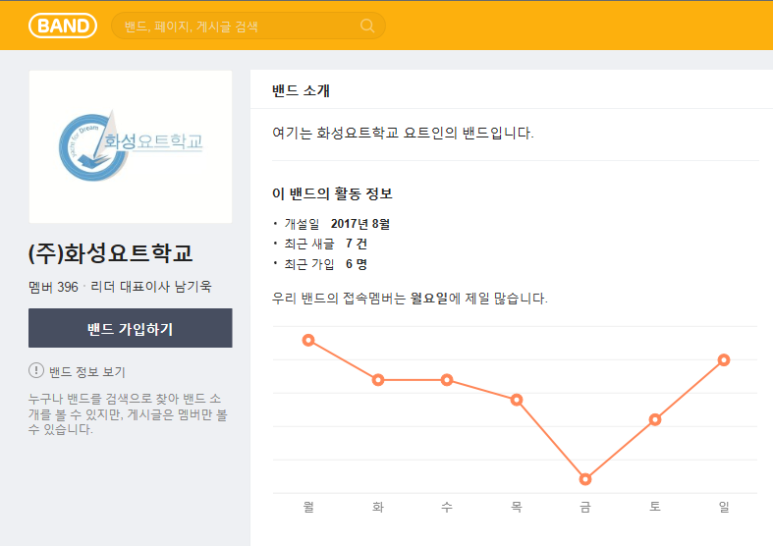Click the Monday (월) chart data point
This screenshot has height=546, width=773.
[309, 340]
